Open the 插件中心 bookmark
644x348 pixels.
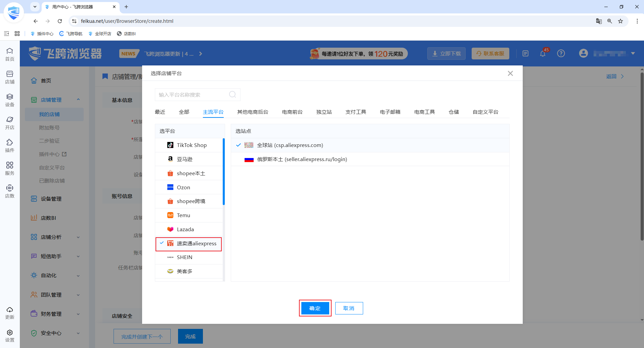pos(42,34)
